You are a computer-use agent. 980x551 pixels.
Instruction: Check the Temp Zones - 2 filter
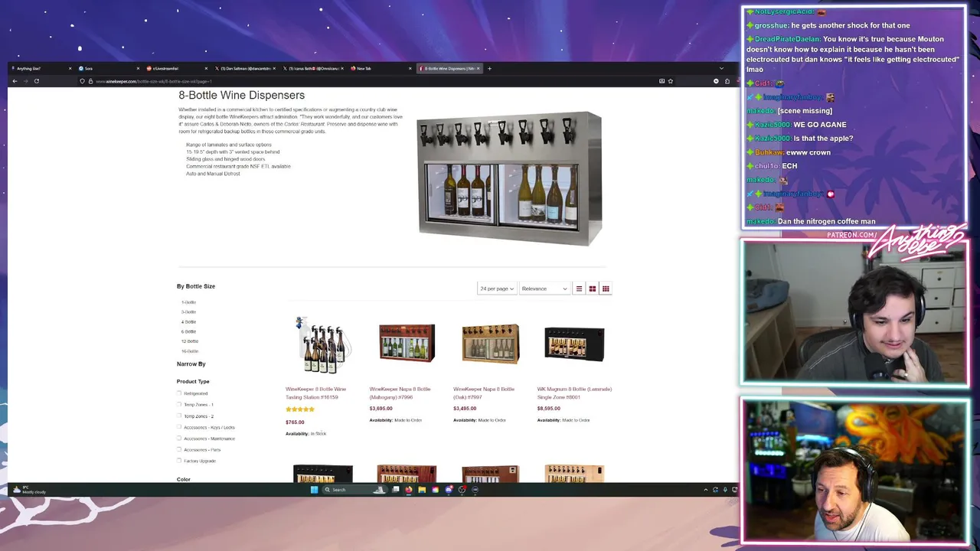coord(179,416)
